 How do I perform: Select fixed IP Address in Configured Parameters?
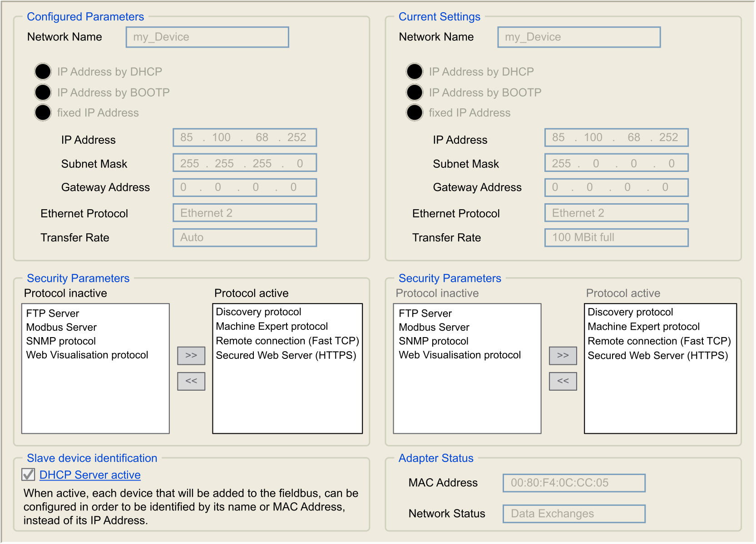43,113
